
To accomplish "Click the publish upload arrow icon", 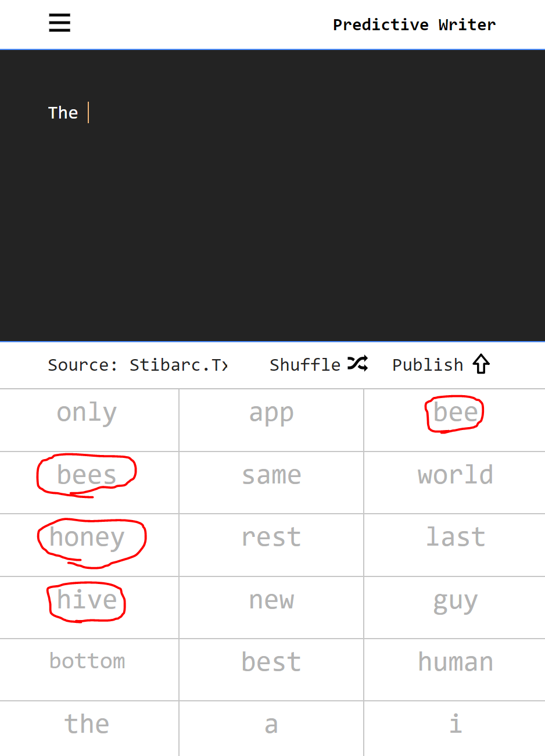I will [x=481, y=364].
